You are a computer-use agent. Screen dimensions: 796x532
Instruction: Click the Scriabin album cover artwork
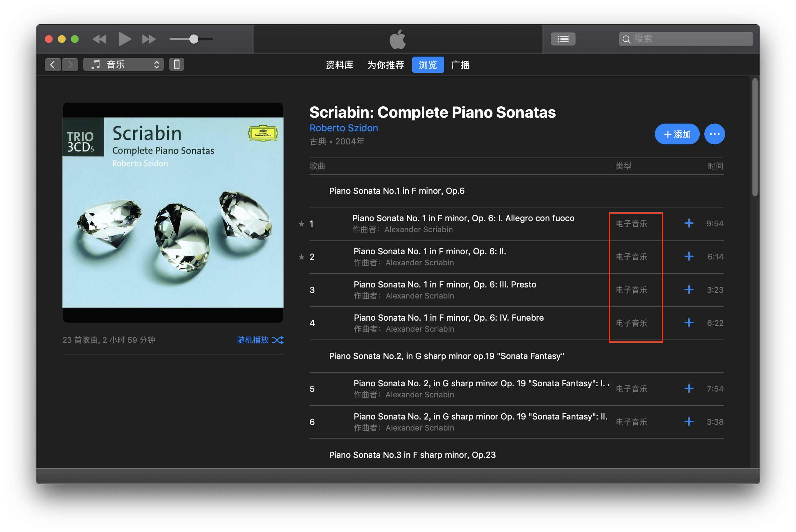[x=173, y=213]
